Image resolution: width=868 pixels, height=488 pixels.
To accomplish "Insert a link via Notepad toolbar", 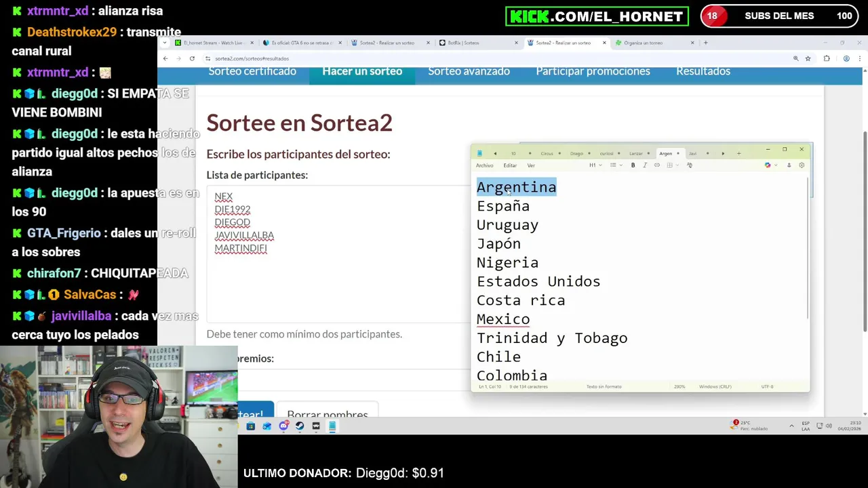I will pyautogui.click(x=657, y=165).
